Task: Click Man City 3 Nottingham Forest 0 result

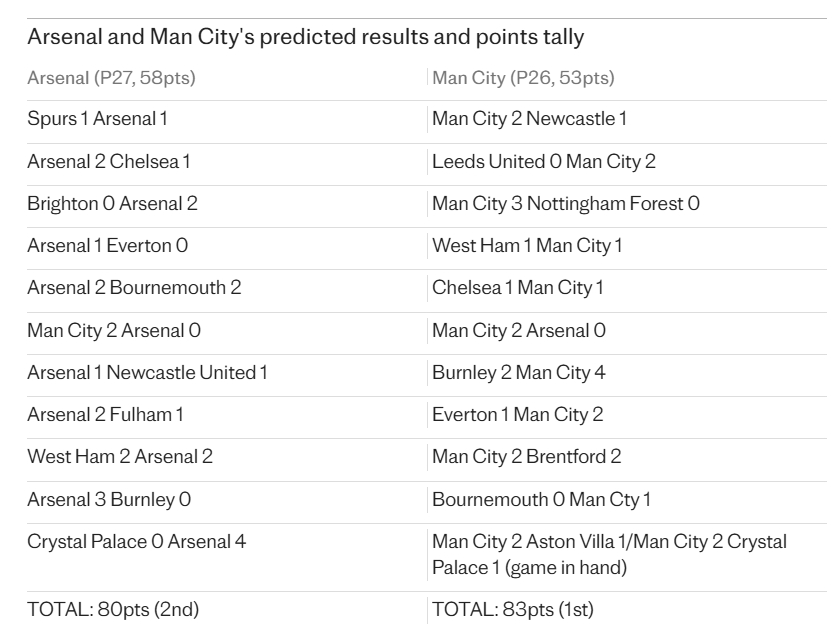Action: [566, 203]
